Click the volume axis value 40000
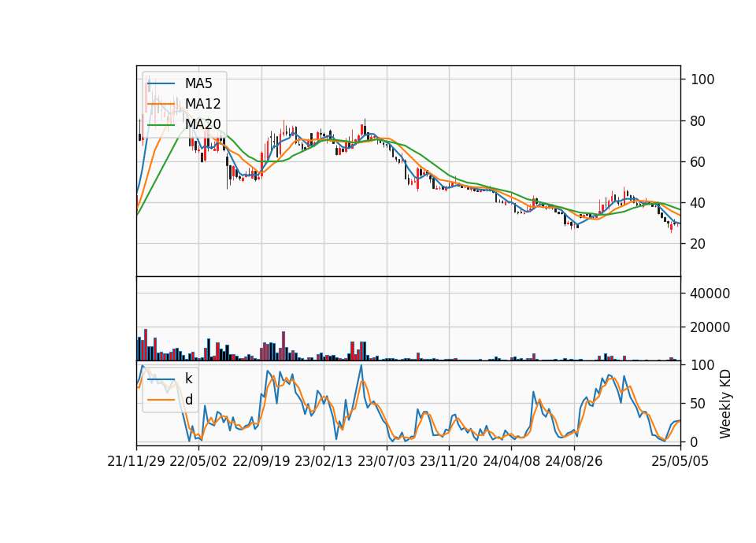756x543 pixels. pos(710,294)
